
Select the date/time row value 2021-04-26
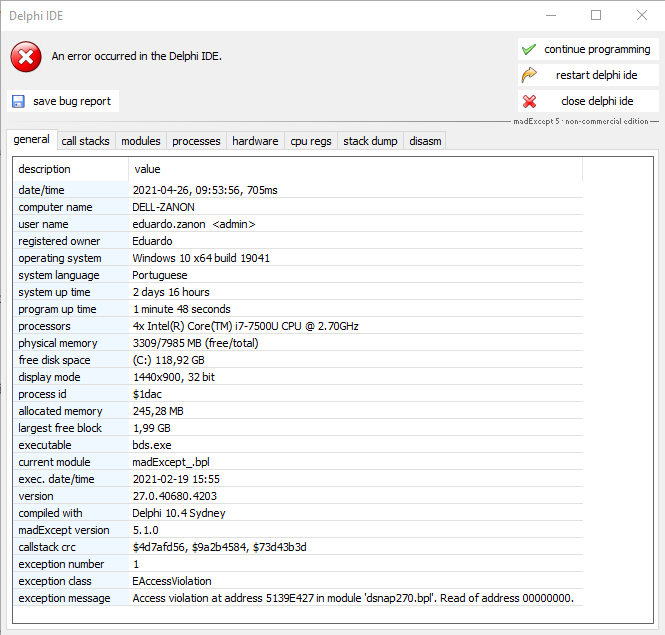(x=205, y=190)
